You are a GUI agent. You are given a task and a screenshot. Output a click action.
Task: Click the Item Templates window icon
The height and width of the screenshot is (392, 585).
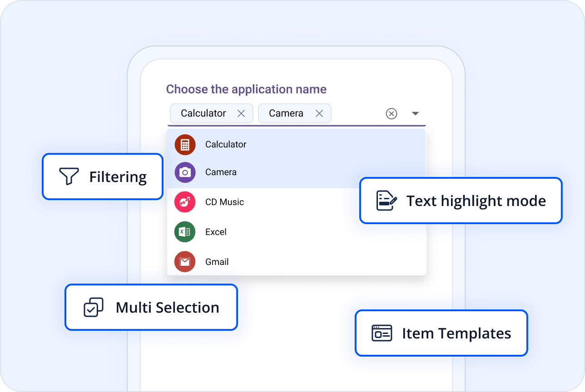382,333
